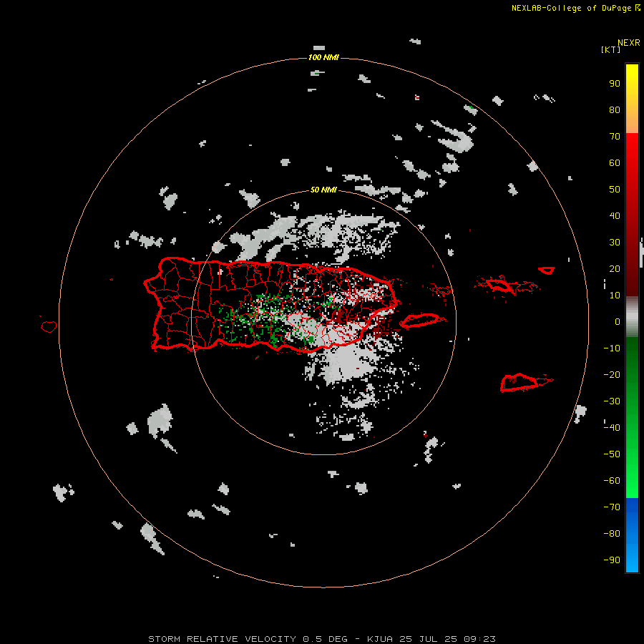644x644 pixels.
Task: Click the -80 scale label
Action: pos(612,534)
